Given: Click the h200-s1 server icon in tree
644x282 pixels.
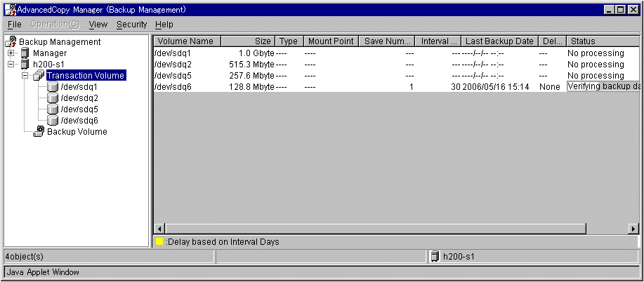Looking at the screenshot, I should (25, 64).
